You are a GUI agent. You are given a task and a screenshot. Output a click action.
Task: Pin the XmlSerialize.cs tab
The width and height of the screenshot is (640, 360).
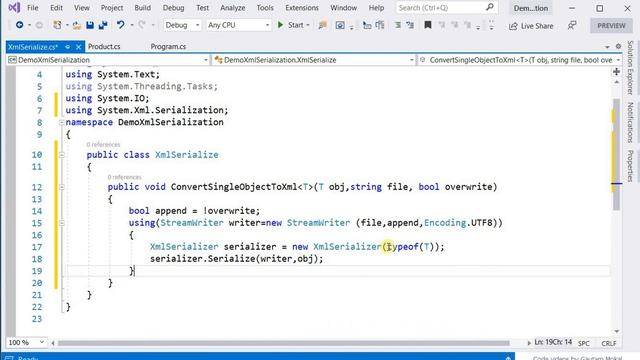(x=67, y=47)
